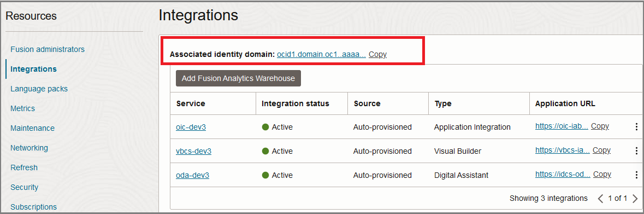Open actions menu for oic-dev3 row
The image size is (644, 214).
click(636, 127)
